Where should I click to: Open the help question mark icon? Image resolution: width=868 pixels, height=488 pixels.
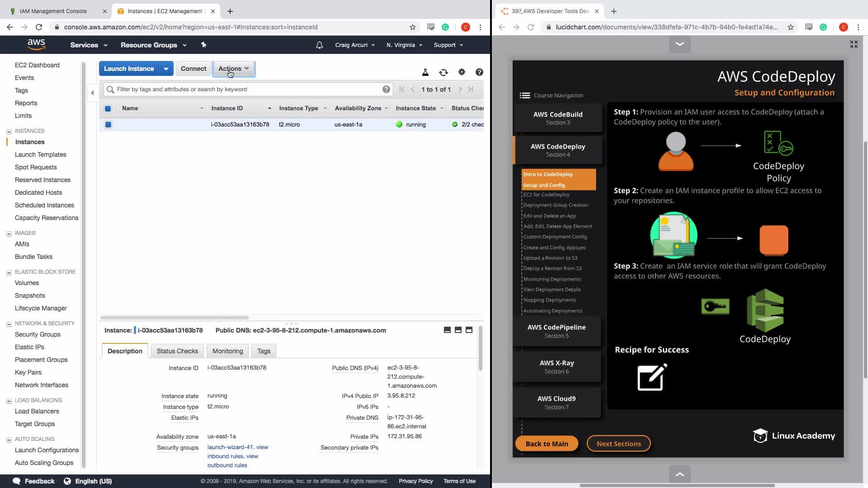[479, 72]
